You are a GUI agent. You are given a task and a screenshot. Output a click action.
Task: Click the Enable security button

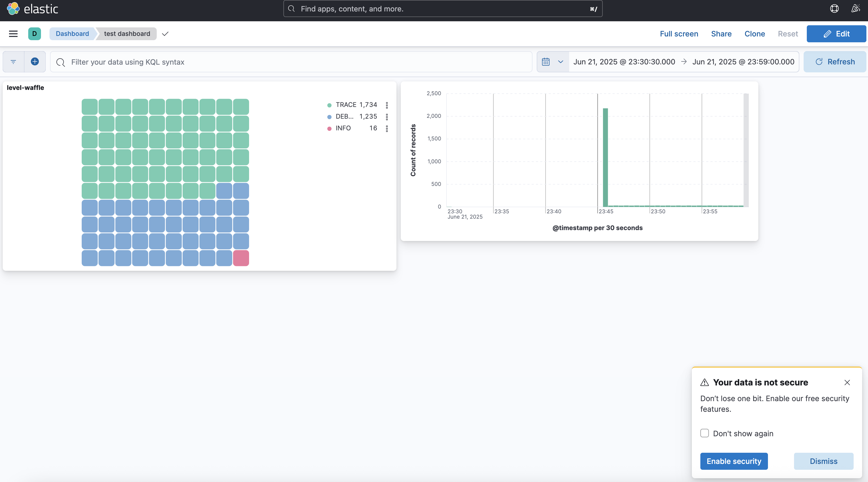734,461
